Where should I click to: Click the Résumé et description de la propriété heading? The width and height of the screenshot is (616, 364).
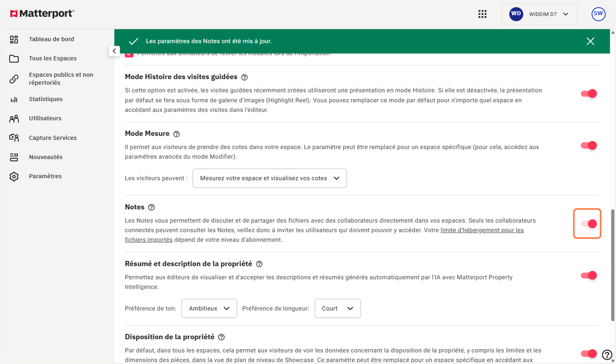(188, 264)
